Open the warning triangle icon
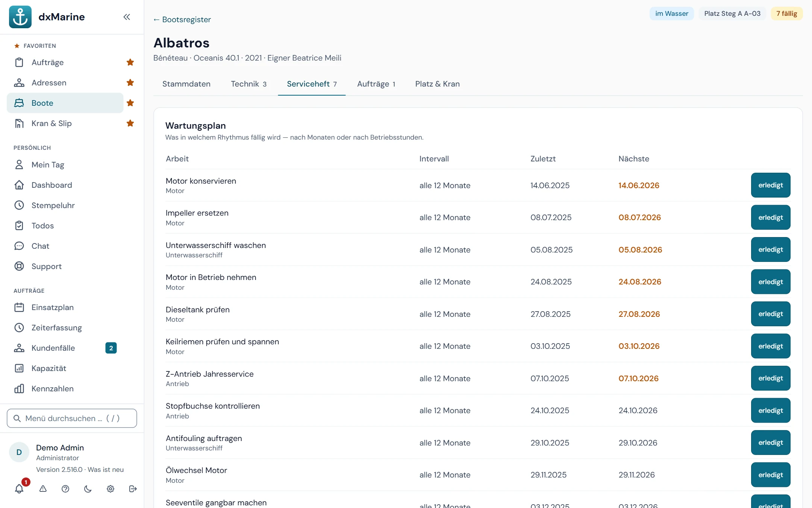This screenshot has width=812, height=508. [43, 489]
